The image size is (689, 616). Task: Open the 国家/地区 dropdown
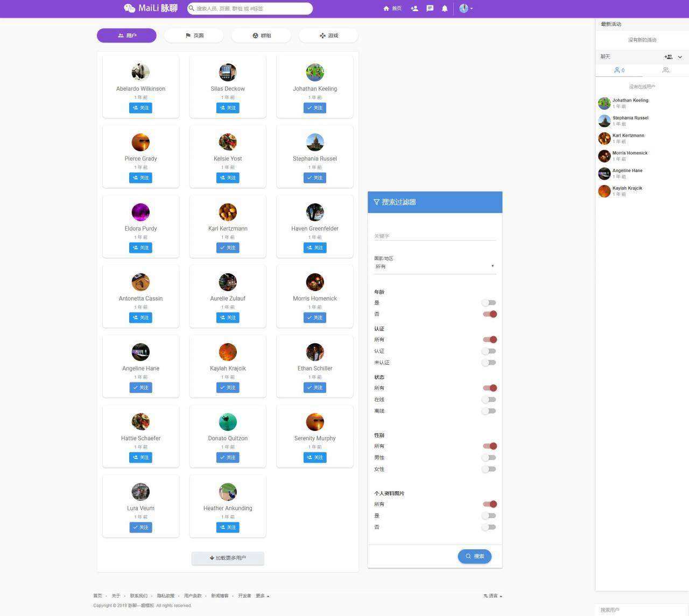pyautogui.click(x=434, y=266)
